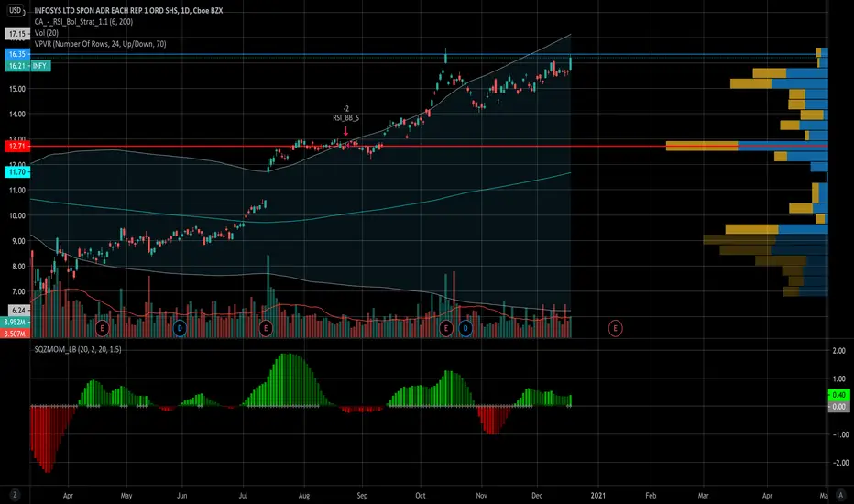Click the 6.24 price label
Viewport: 854px width, 504px height.
click(x=17, y=310)
